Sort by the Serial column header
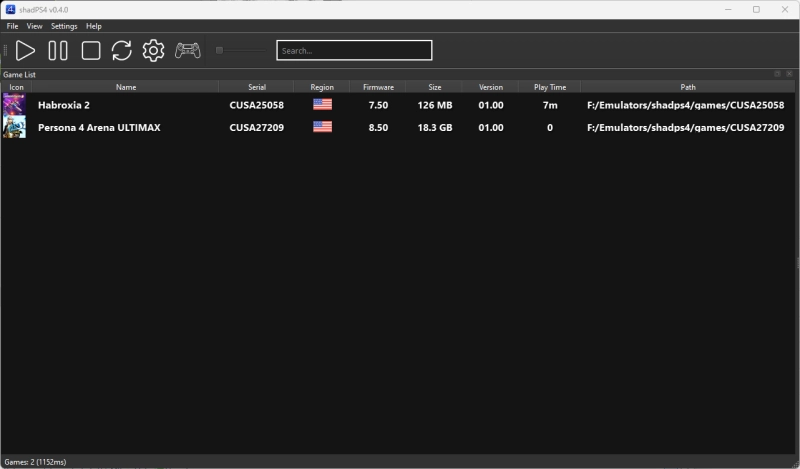800x469 pixels. coord(257,87)
